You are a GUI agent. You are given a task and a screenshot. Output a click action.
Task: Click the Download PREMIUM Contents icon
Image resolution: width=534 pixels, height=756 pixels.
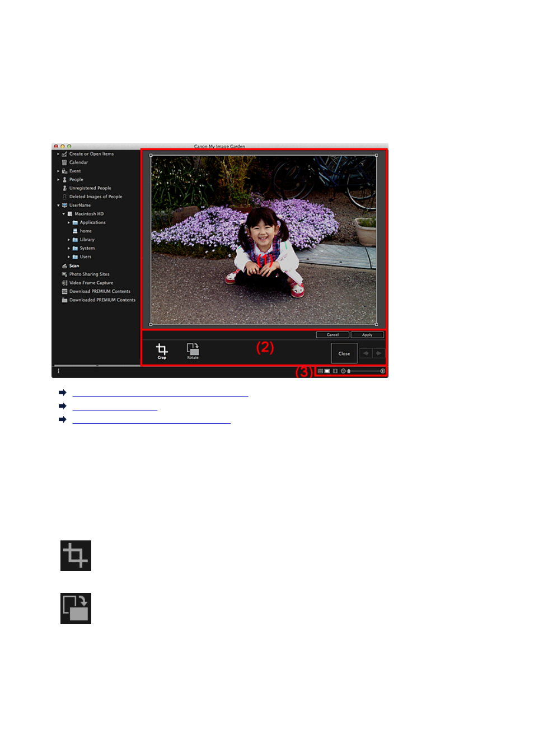[64, 292]
